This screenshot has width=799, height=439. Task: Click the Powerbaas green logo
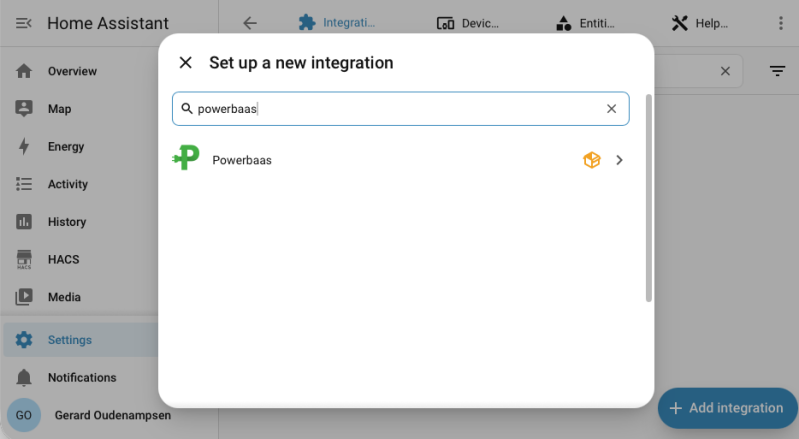tap(187, 158)
